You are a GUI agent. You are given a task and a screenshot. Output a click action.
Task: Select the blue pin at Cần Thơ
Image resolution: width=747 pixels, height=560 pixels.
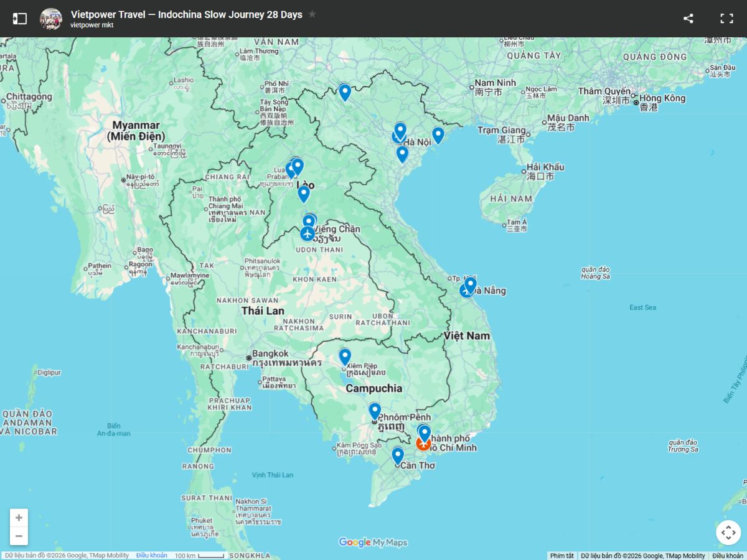pos(398,456)
